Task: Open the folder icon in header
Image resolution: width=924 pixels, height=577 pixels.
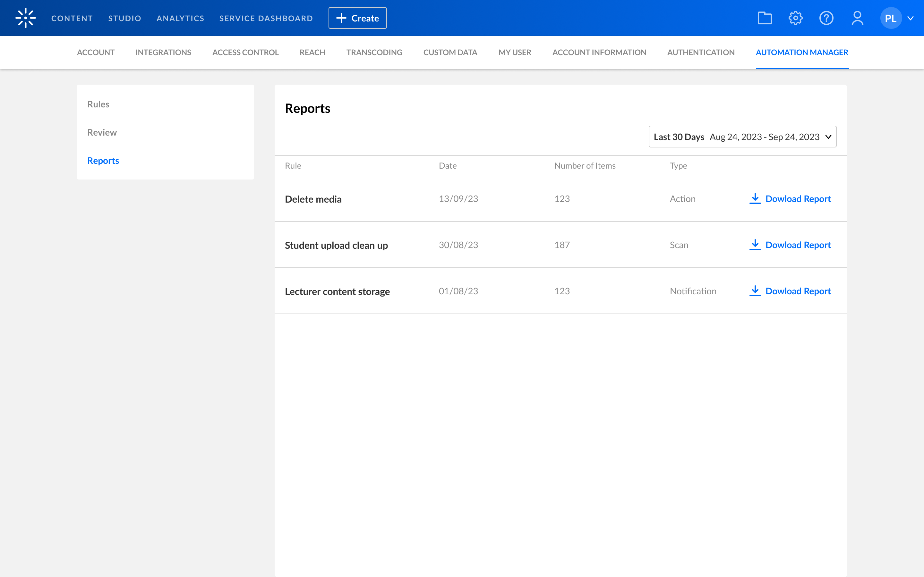Action: pos(765,18)
